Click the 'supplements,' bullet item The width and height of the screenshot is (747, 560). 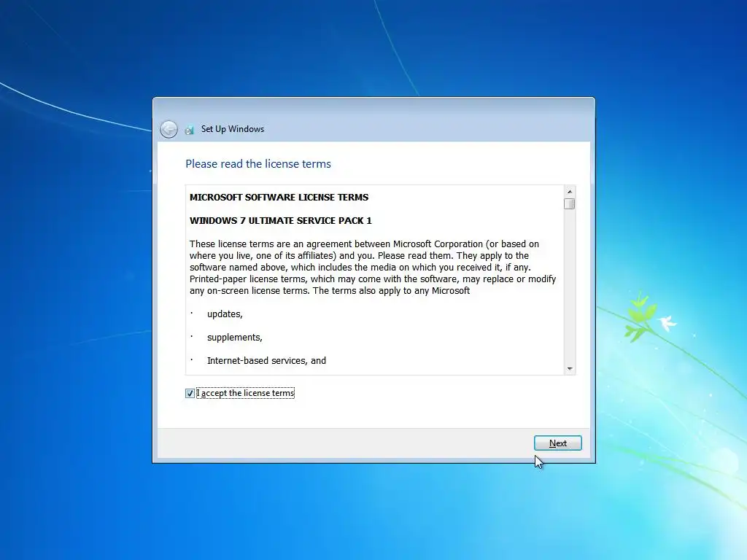click(x=234, y=338)
